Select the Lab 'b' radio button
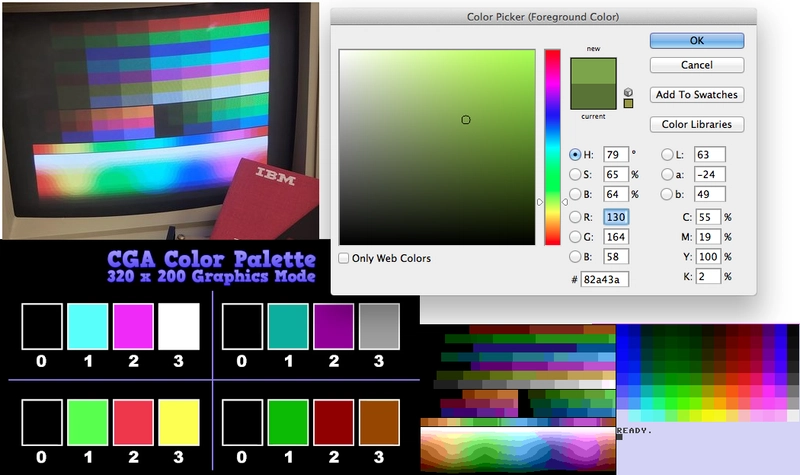800x475 pixels. pos(667,194)
